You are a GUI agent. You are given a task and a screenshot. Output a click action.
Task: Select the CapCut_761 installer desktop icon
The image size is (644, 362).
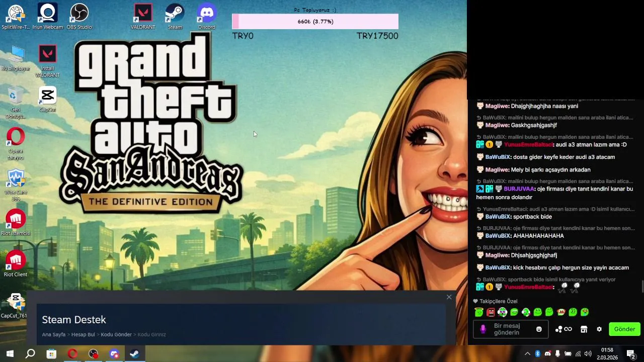coord(14,306)
